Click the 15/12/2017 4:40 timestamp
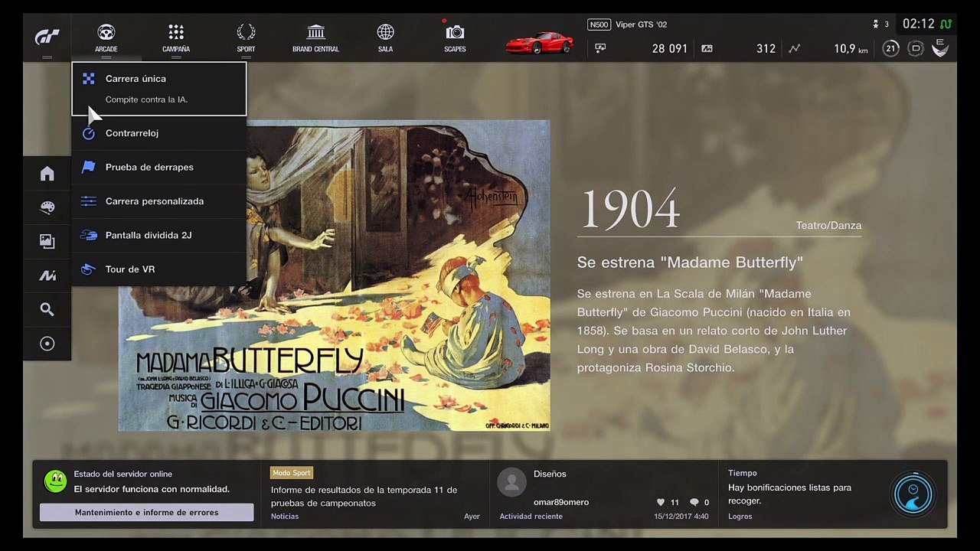This screenshot has width=980, height=551. 681,517
